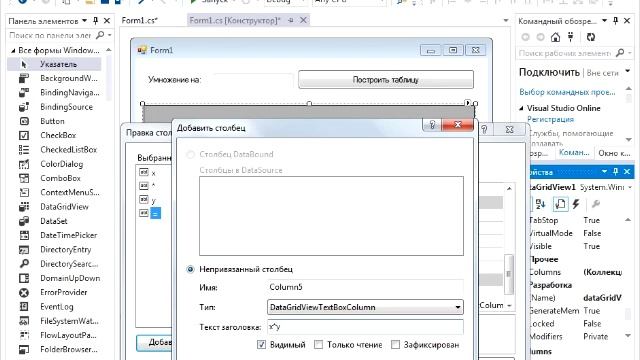This screenshot has width=640, height=360.
Task: Toggle the Видимый checkbox
Action: [261, 345]
